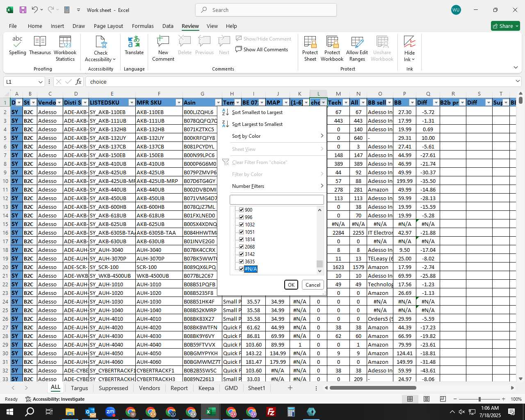525x420 pixels.
Task: Open filter dropdown for Vendo column
Action: (59, 103)
